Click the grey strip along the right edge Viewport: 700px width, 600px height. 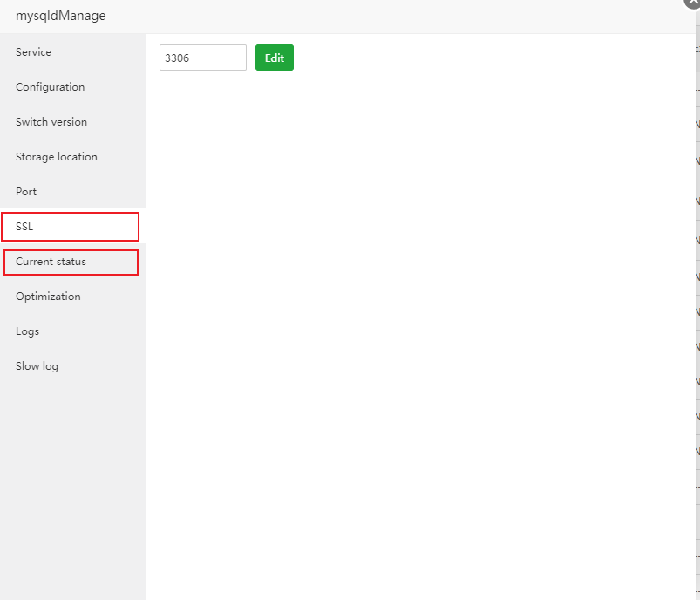pyautogui.click(x=697, y=523)
